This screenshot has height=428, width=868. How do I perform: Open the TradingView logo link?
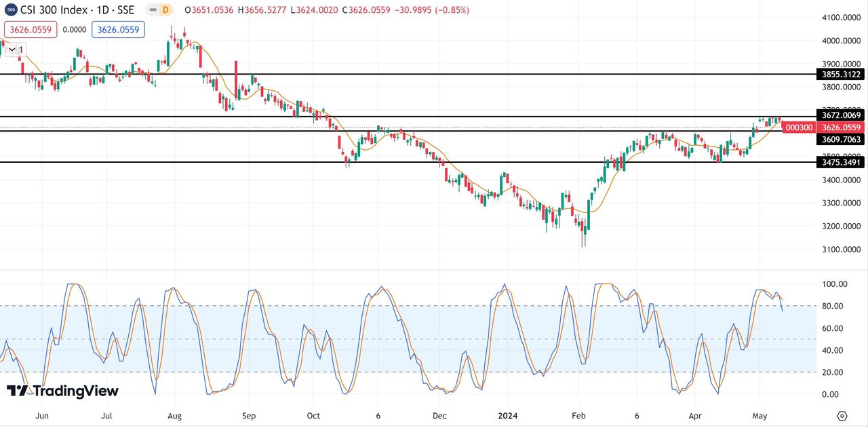tap(62, 391)
